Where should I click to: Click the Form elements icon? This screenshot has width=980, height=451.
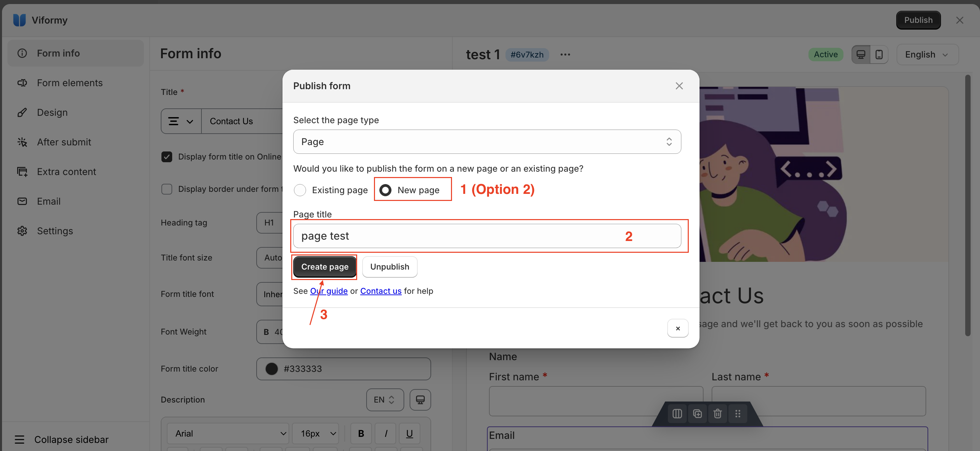(22, 83)
